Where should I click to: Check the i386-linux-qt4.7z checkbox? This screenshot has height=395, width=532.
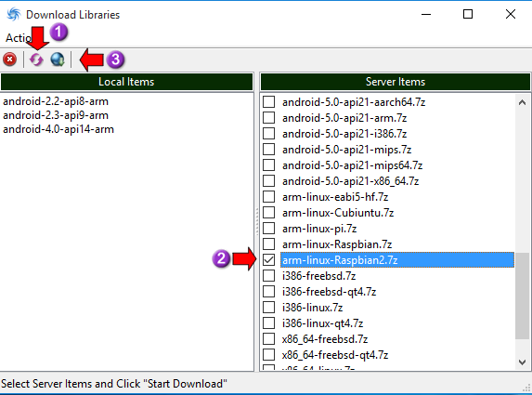(x=268, y=323)
